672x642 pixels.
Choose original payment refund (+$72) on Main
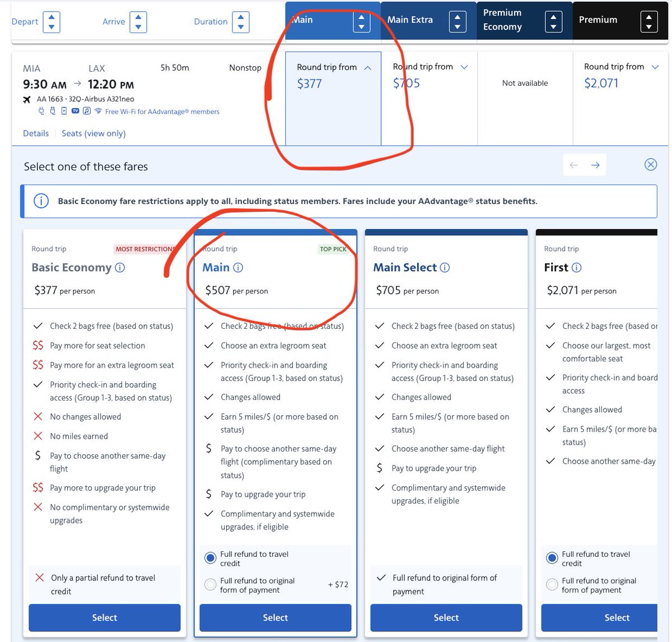pos(211,585)
